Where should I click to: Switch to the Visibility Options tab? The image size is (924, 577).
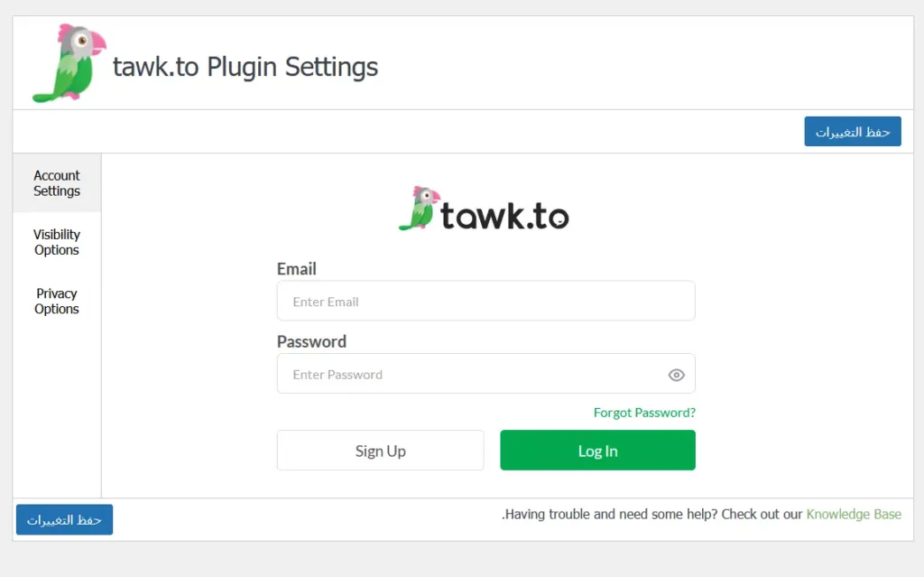[x=57, y=242]
